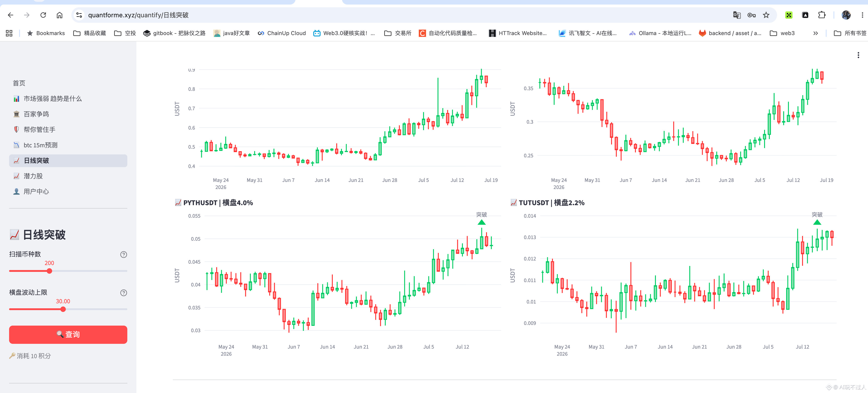Open 首页 link in the sidebar

pyautogui.click(x=19, y=83)
